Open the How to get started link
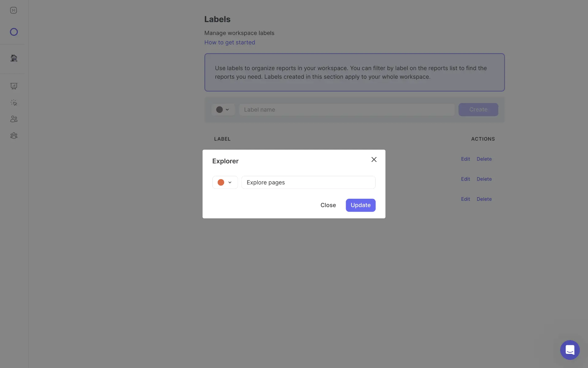Viewport: 588px width, 368px height. (x=229, y=42)
